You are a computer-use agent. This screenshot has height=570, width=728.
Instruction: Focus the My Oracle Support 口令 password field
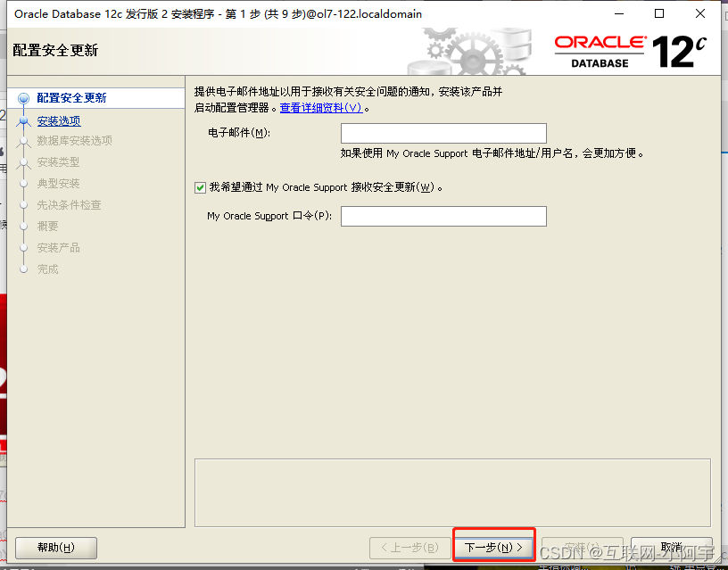(x=443, y=216)
